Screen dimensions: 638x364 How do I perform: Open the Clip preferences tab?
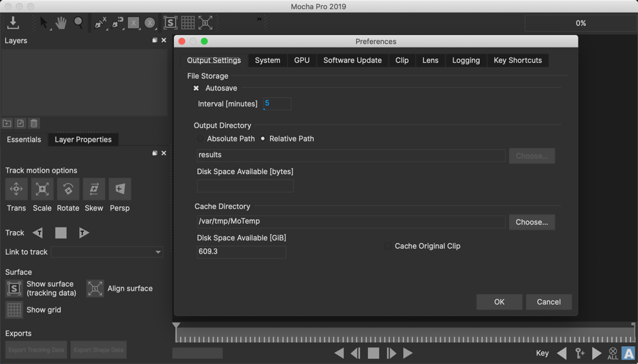[x=402, y=60]
